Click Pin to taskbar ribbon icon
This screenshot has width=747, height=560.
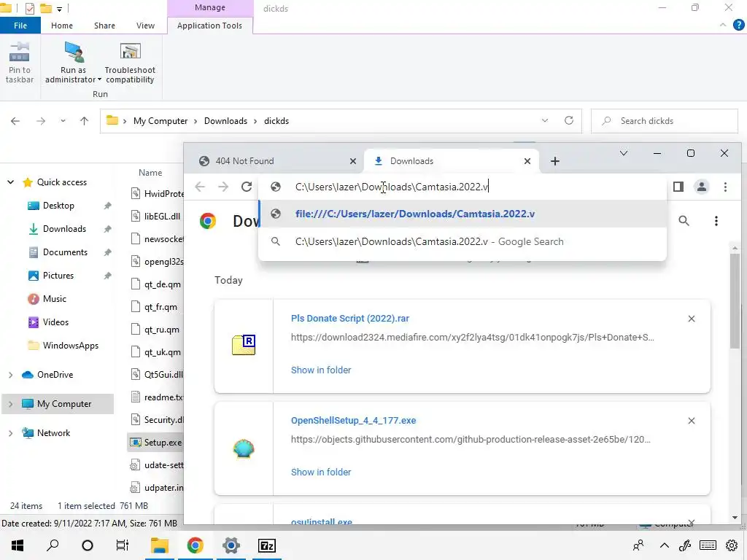pos(19,63)
